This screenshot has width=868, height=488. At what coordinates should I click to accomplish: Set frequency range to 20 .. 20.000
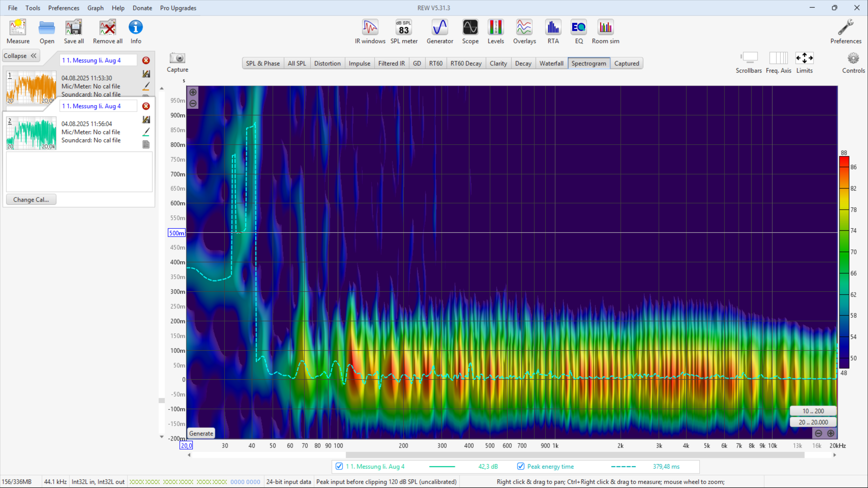tap(813, 422)
